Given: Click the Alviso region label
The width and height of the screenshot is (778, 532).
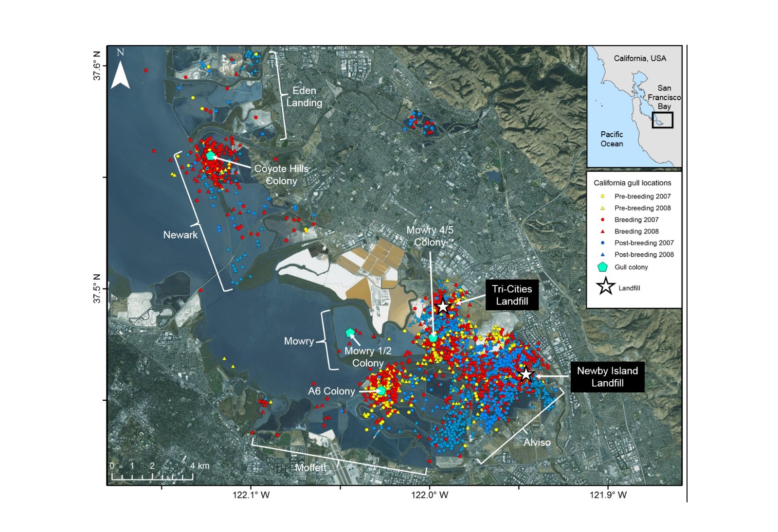Looking at the screenshot, I should (x=537, y=443).
